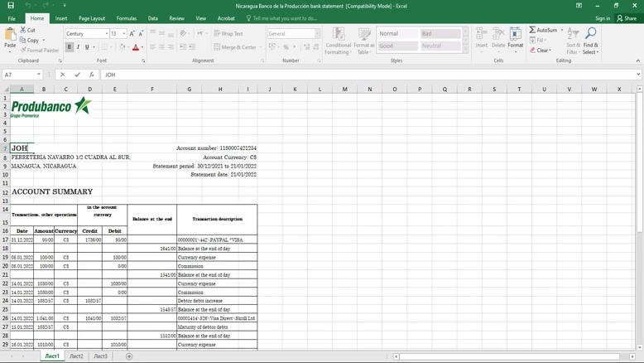Click the Paste clipboard icon
This screenshot has height=363, width=644.
click(10, 37)
